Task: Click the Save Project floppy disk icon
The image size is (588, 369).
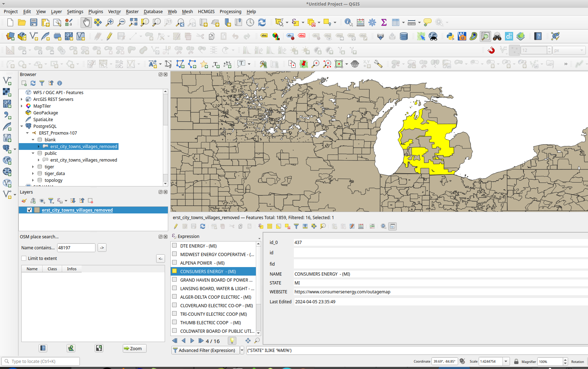Action: click(34, 22)
